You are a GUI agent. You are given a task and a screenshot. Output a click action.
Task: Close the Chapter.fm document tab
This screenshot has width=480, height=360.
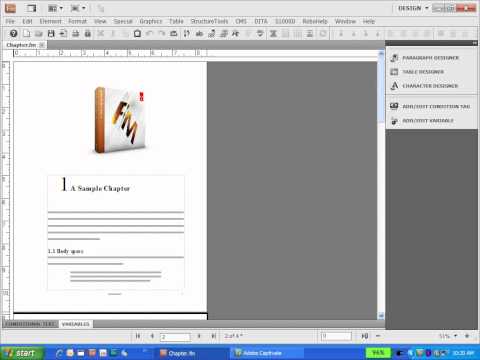pyautogui.click(x=42, y=45)
